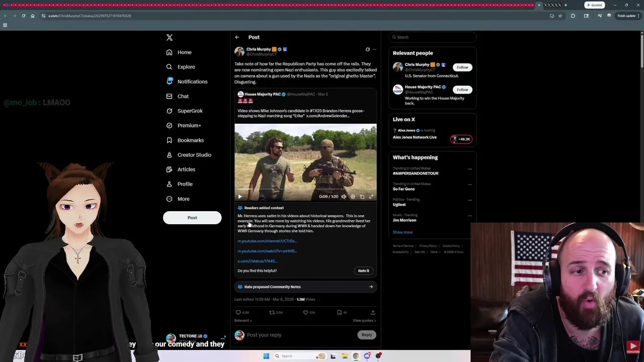This screenshot has width=644, height=362.
Task: Click the Bookmarks icon in the sidebar
Action: [x=169, y=140]
